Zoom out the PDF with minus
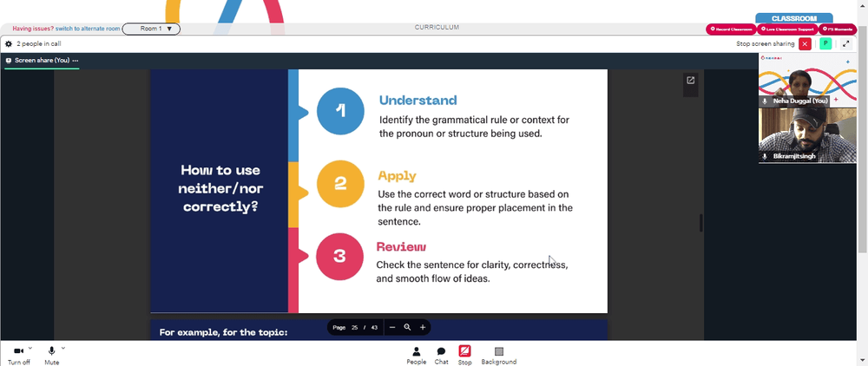 392,327
